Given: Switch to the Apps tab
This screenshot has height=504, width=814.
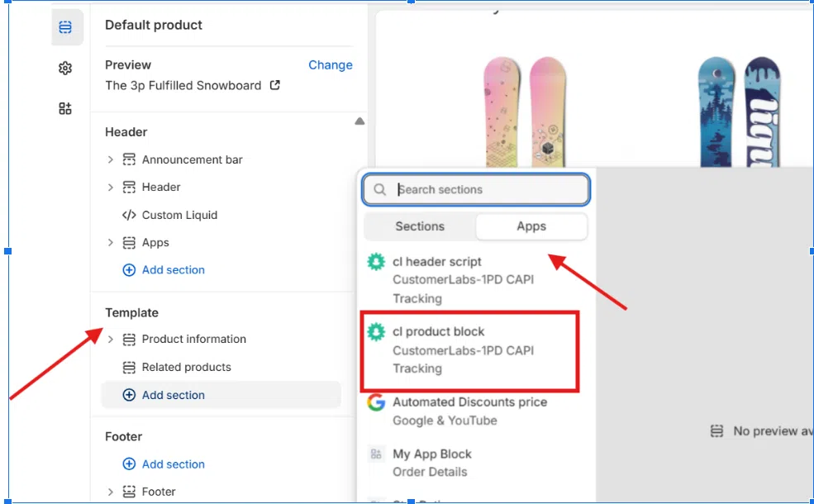Looking at the screenshot, I should [x=531, y=226].
